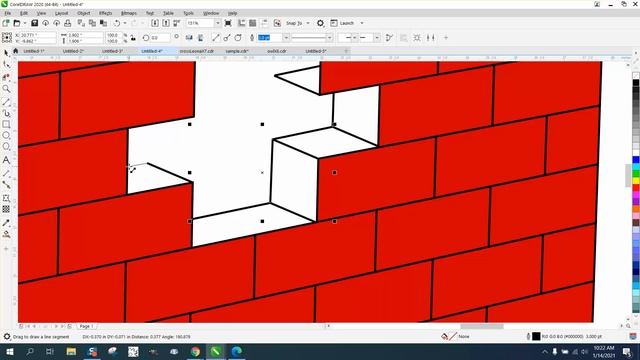
Task: Click the rotation angle input field
Action: coord(160,38)
